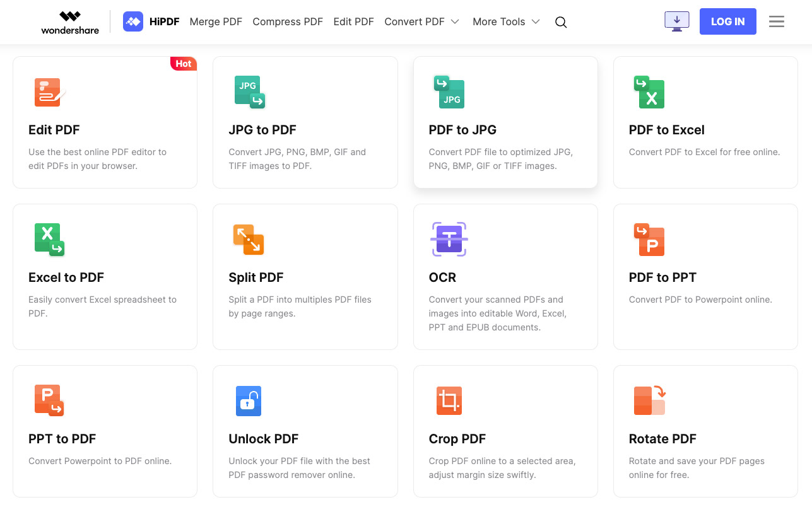Click the Wondershare logo

[70, 21]
